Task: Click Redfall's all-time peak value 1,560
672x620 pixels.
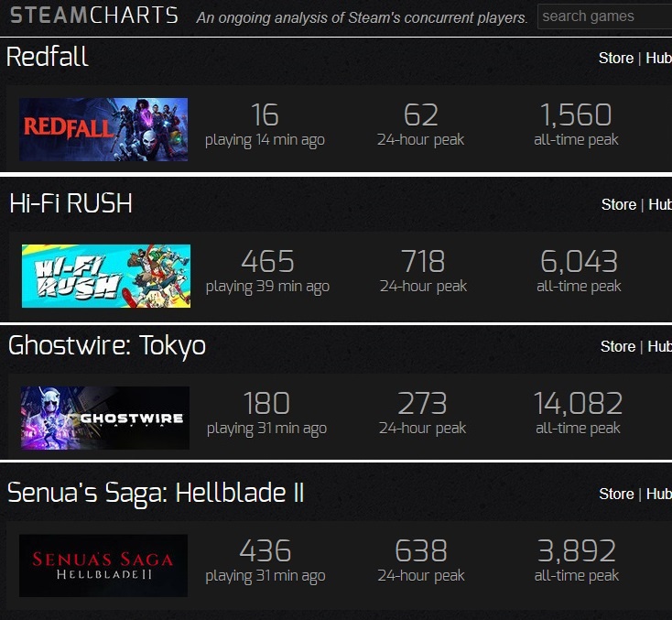Action: (x=576, y=115)
